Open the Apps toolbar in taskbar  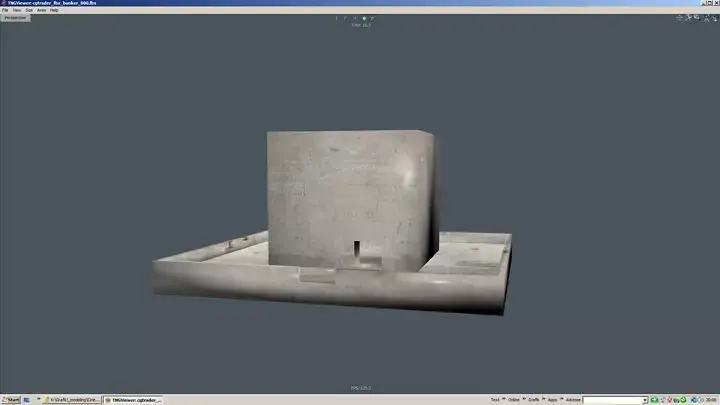(x=552, y=400)
